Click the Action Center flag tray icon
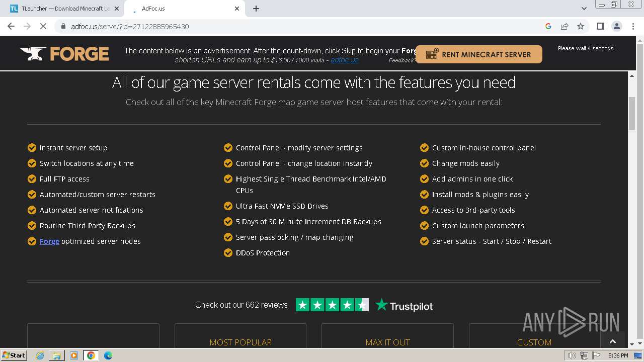Viewport: 644px width, 362px height. (596, 355)
